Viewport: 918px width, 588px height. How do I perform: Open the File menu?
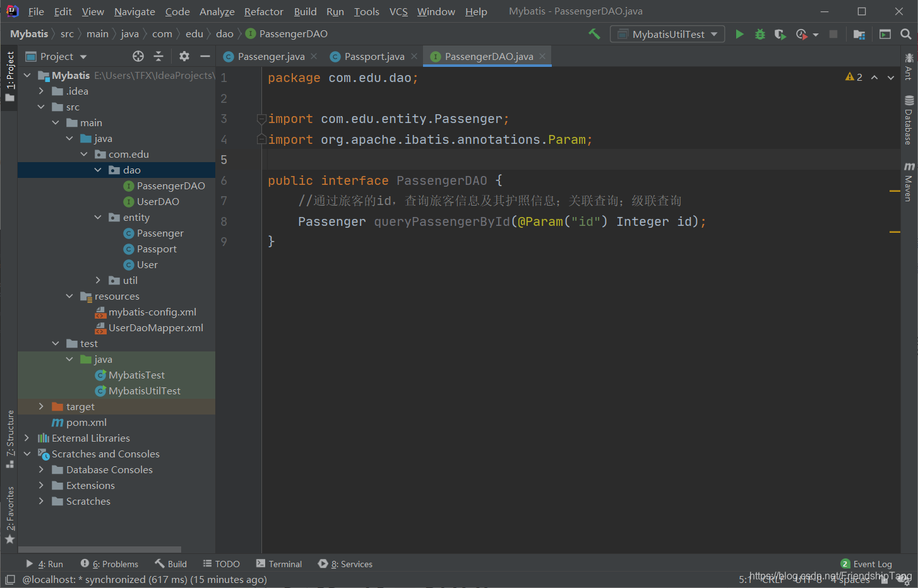coord(36,11)
